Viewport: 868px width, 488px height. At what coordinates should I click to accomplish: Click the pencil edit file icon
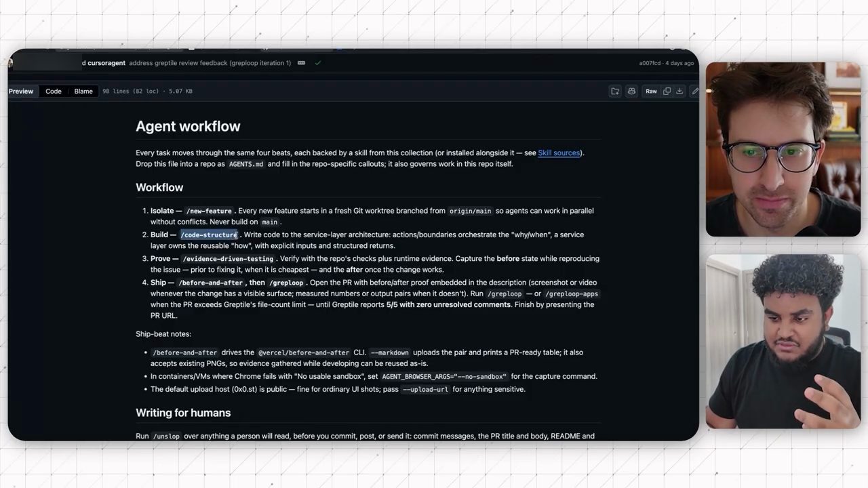(x=694, y=91)
